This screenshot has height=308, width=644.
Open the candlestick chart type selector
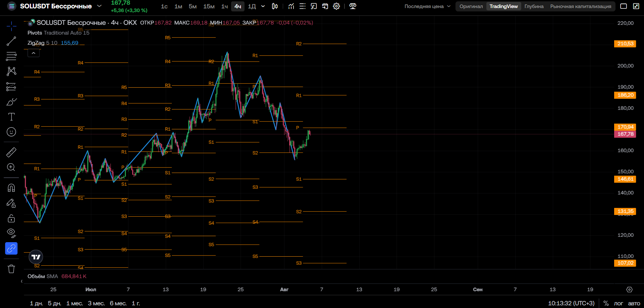(275, 6)
